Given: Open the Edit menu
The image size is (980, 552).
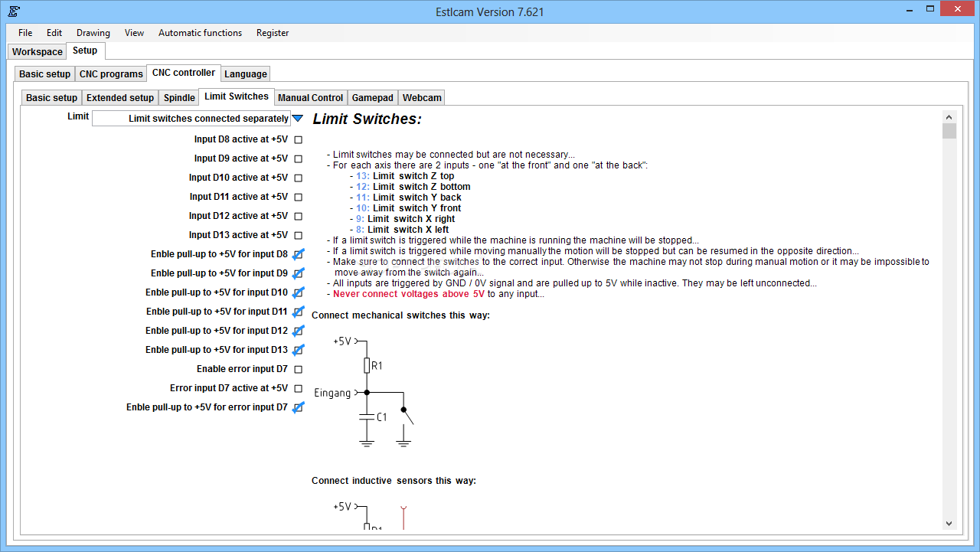Looking at the screenshot, I should tap(54, 33).
